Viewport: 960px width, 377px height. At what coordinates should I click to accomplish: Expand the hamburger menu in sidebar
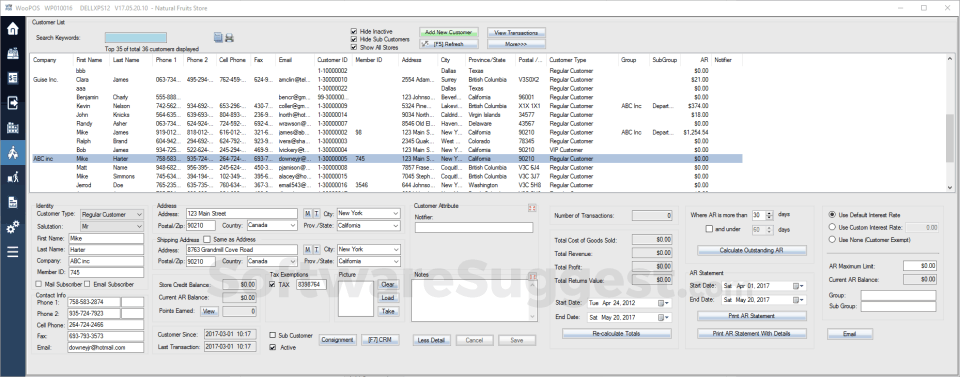(x=12, y=252)
